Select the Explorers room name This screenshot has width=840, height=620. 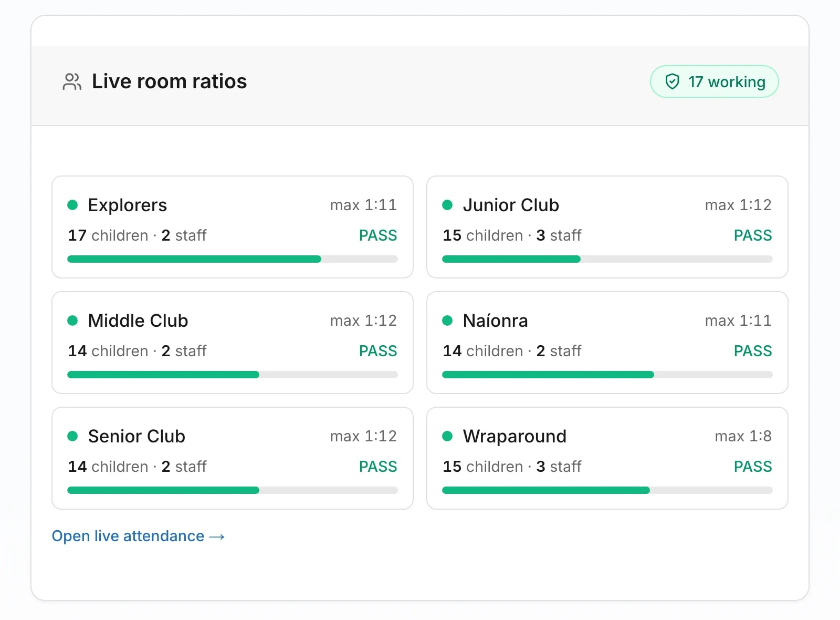[x=128, y=205]
